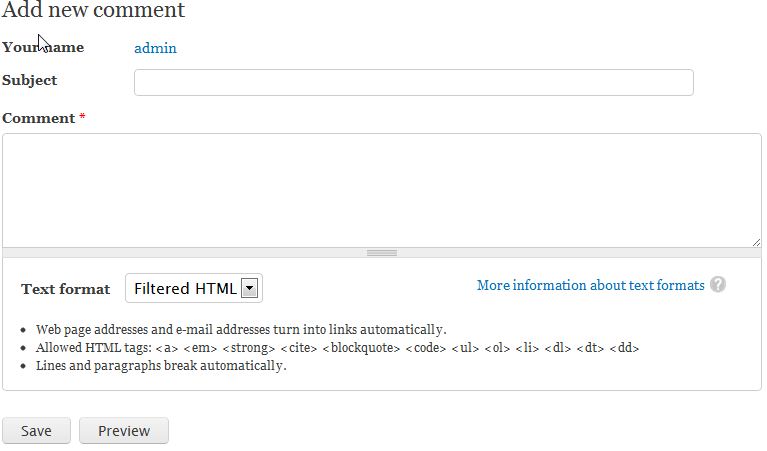Screen dimensions: 767x451
Task: Click the Allowed HTML tags tip line
Action: 337,348
